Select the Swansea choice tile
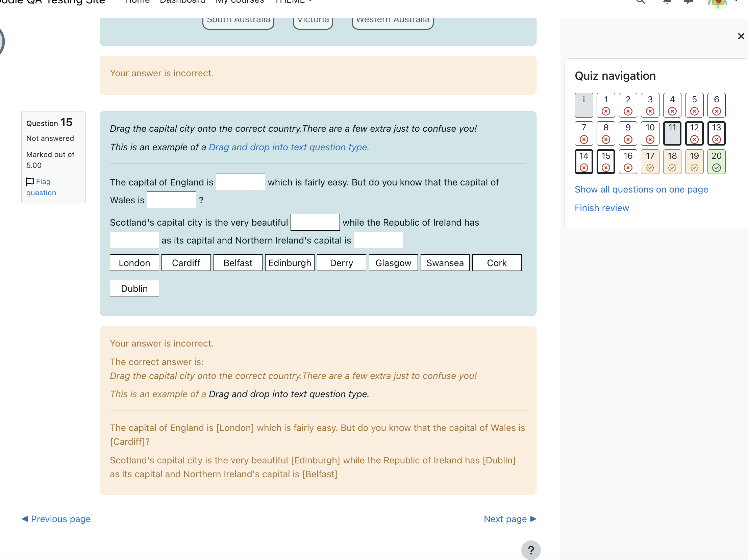 click(x=445, y=262)
